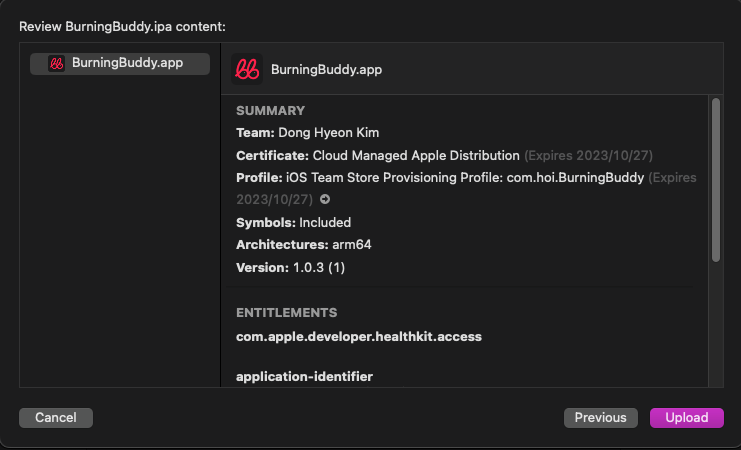Click the iOS Team Store Provisioning Profile text
741x450 pixels.
click(x=465, y=178)
